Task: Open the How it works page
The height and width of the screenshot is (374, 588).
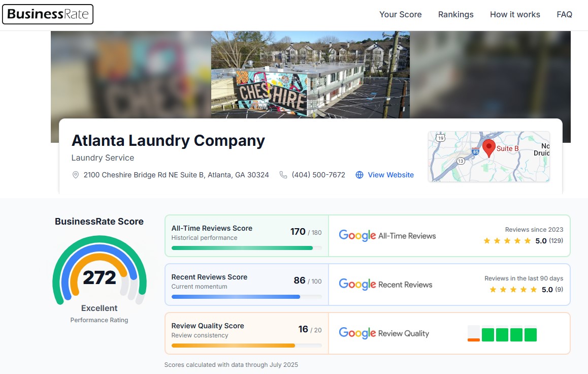Action: [515, 14]
